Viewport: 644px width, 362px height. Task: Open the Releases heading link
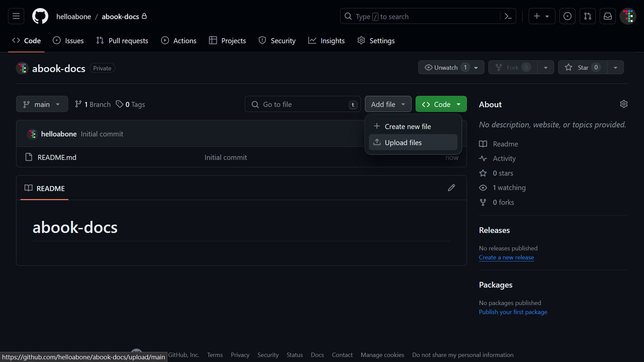(x=494, y=230)
